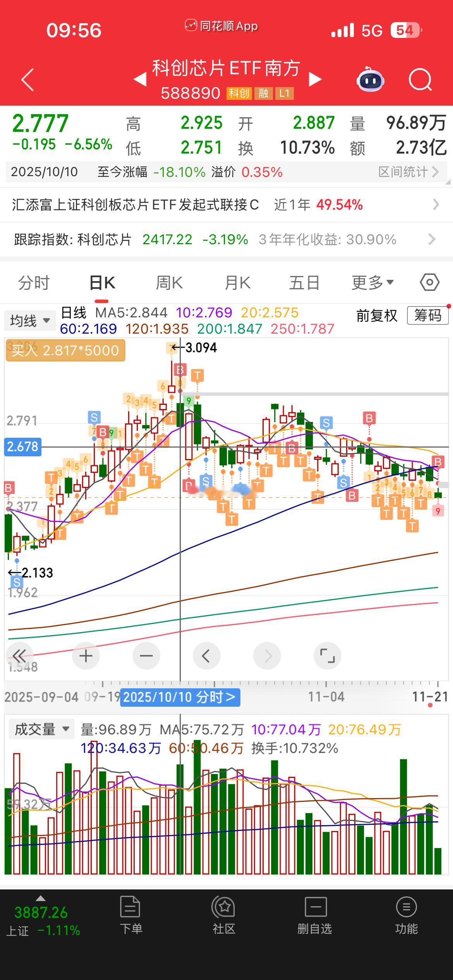The image size is (453, 980).
Task: Tap the S sell marker below 2.133
Action: click(17, 582)
